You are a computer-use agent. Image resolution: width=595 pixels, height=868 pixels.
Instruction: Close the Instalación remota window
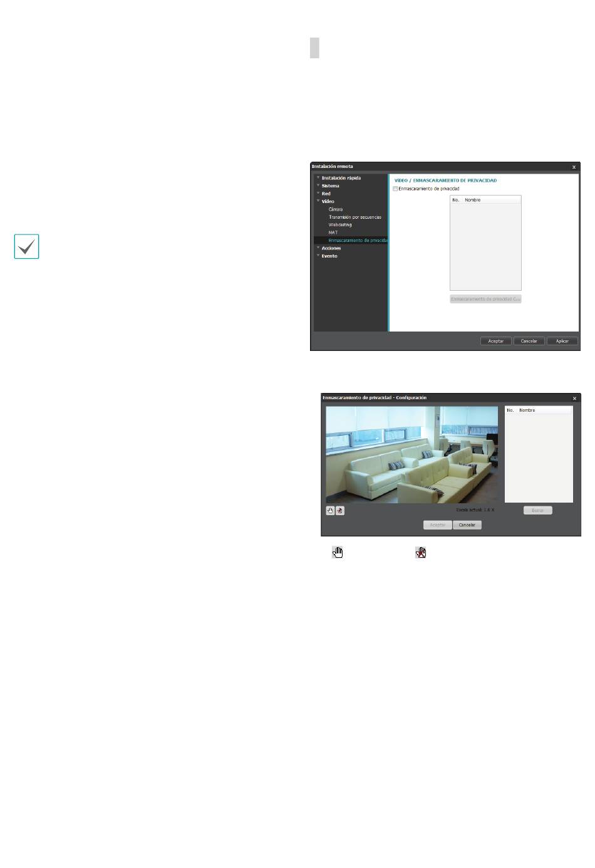point(574,167)
